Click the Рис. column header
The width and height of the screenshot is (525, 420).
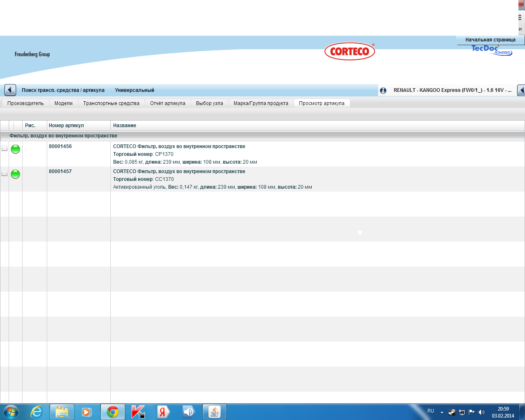34,126
